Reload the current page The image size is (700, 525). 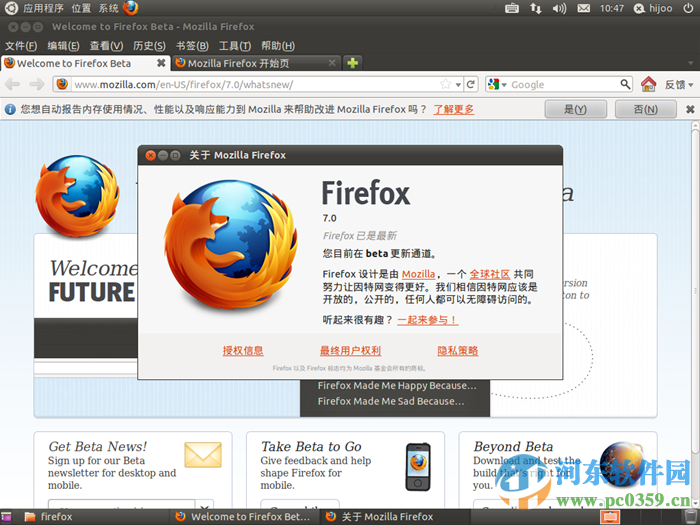pyautogui.click(x=471, y=84)
